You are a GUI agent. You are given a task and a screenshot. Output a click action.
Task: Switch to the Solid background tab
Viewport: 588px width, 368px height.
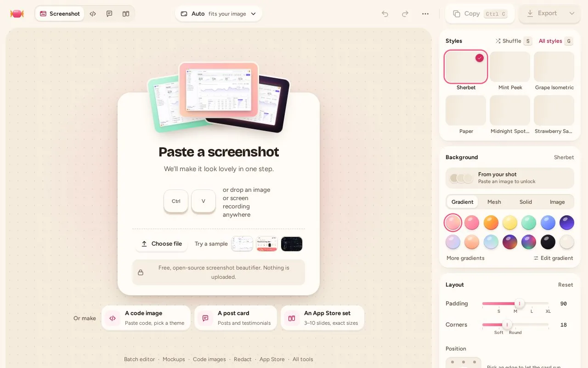526,202
